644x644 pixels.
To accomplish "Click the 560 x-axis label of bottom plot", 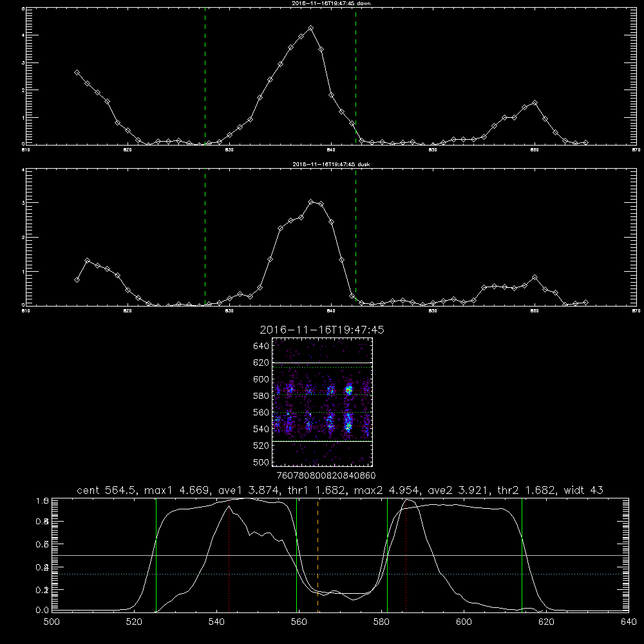I will 299,621.
